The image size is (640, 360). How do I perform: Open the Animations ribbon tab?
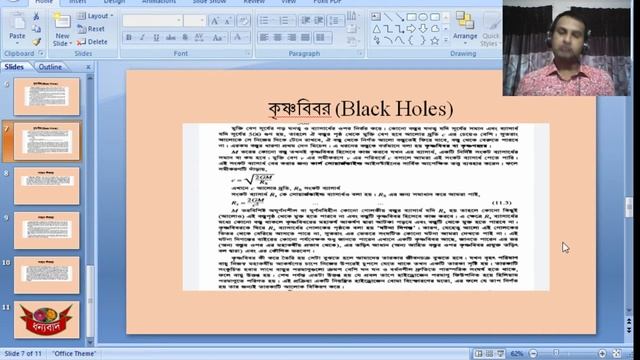pyautogui.click(x=159, y=2)
